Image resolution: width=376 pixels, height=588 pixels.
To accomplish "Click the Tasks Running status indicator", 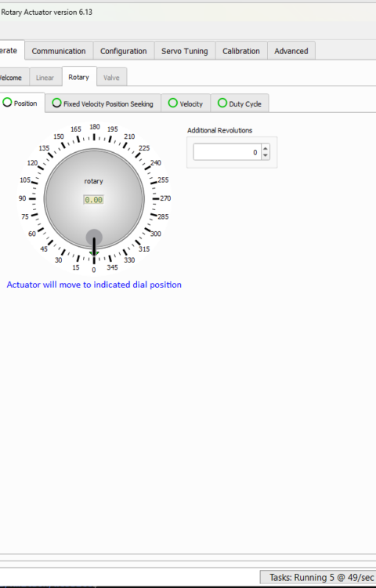I will 318,577.
